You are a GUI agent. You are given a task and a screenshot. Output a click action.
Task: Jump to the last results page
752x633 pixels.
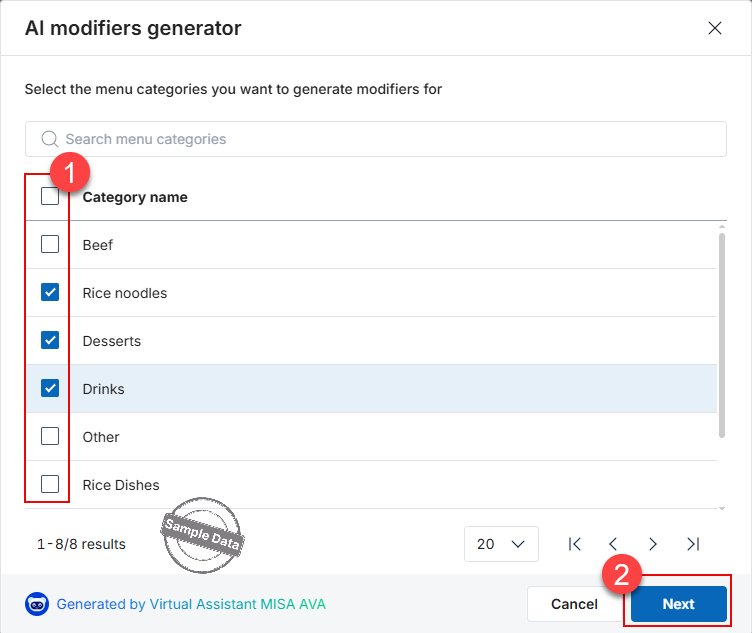click(693, 544)
